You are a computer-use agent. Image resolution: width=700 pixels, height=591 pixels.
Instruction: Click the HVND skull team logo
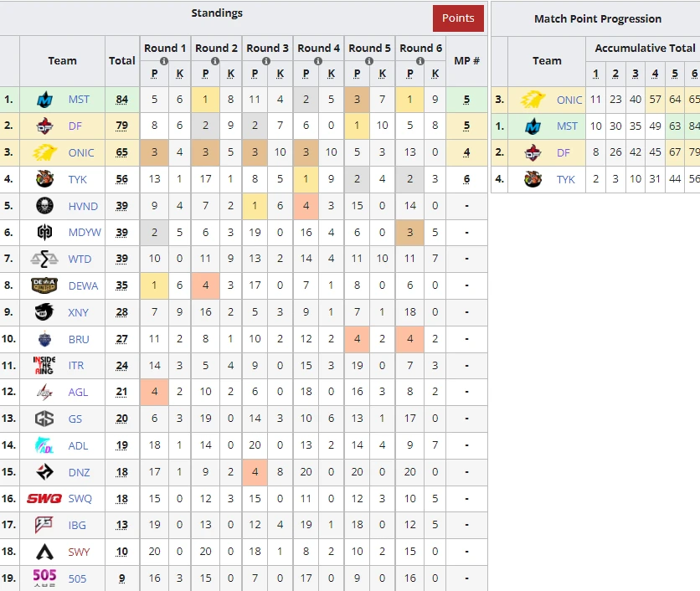coord(44,206)
